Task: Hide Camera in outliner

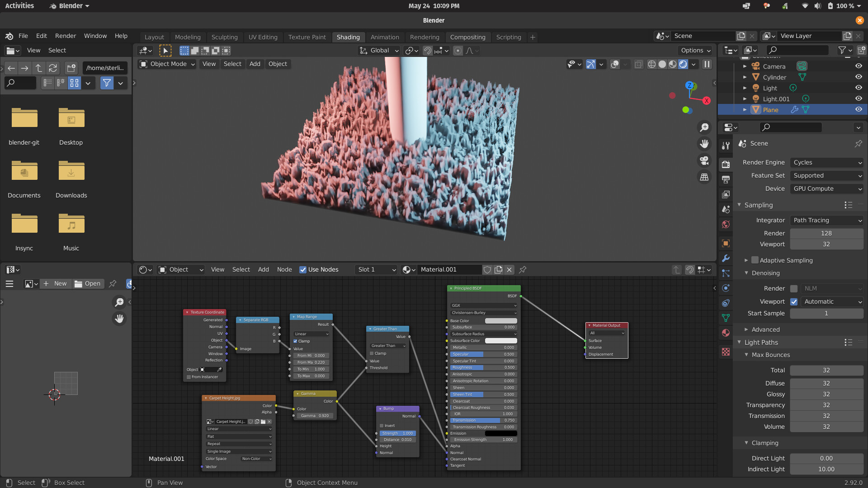Action: click(x=859, y=66)
